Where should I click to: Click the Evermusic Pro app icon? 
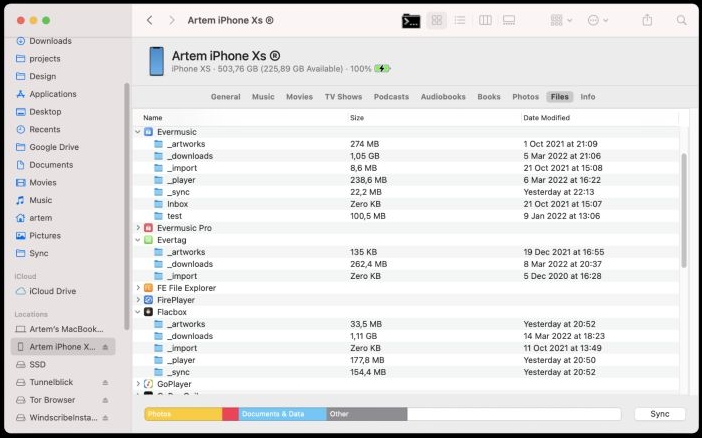tap(148, 228)
